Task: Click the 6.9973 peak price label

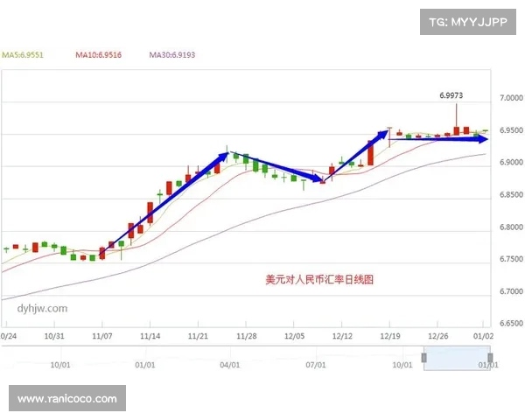Action: click(x=451, y=95)
